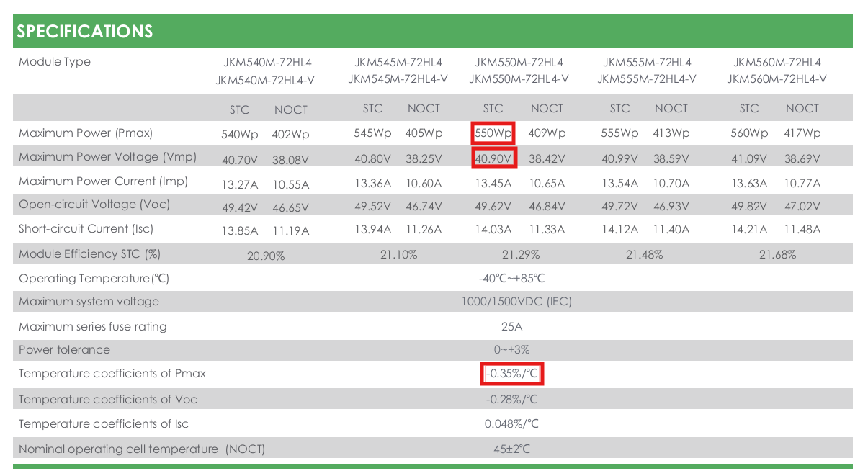
Task: Select the 10.60A Imp value
Action: [x=424, y=184]
